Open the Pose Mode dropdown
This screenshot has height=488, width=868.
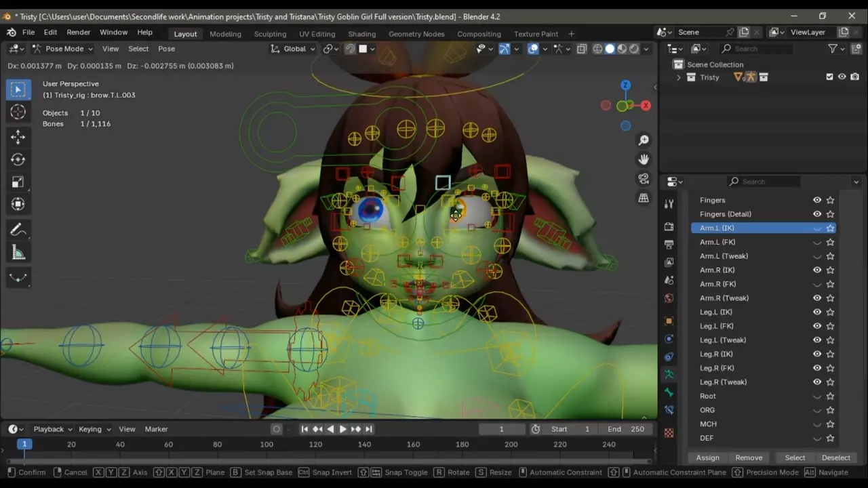coord(62,49)
